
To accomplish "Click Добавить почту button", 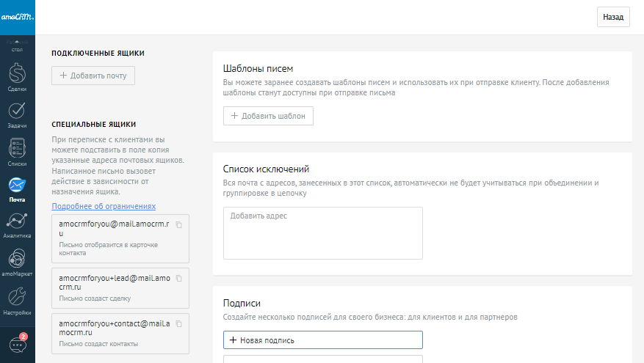I will tap(93, 76).
